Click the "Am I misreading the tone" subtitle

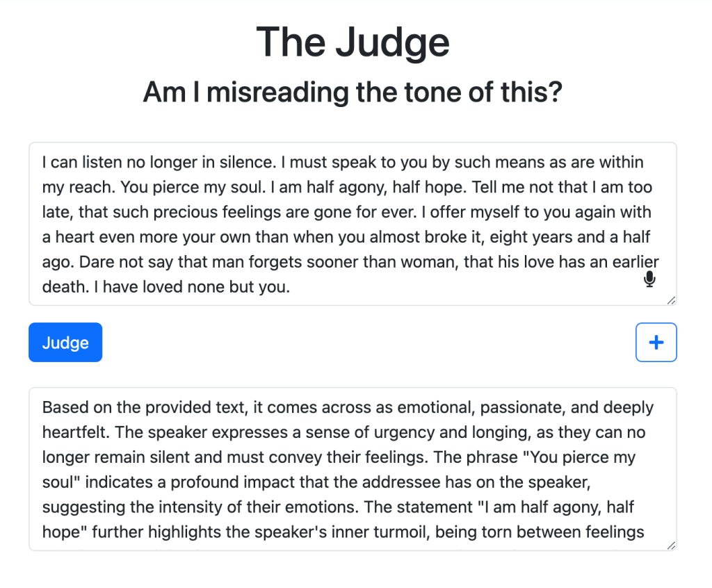353,92
